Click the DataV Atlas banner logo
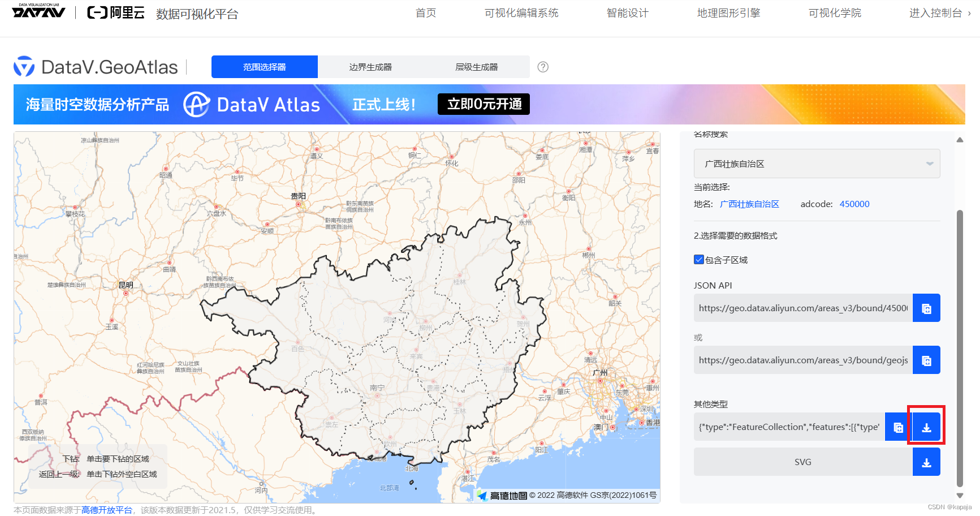Viewport: 980px width, 516px height. (252, 104)
